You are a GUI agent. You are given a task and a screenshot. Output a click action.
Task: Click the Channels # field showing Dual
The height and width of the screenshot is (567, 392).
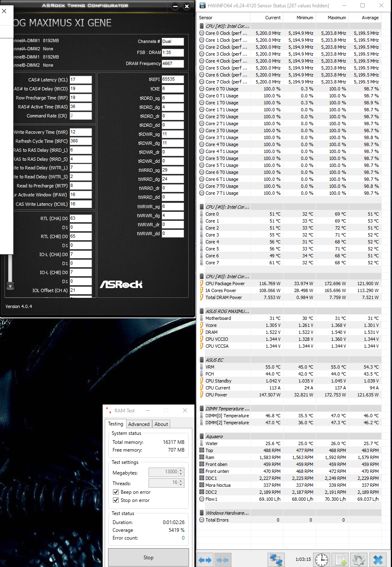coord(173,41)
